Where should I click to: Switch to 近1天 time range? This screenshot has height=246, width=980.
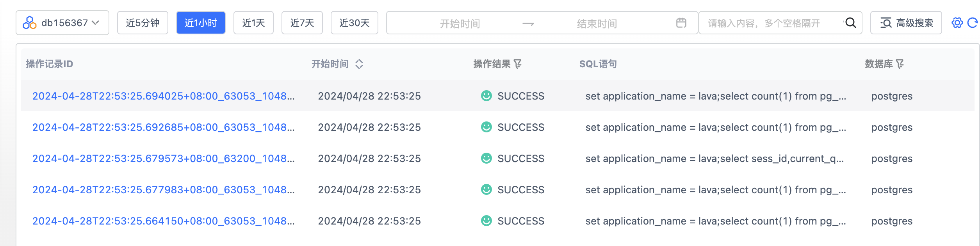[x=253, y=23]
